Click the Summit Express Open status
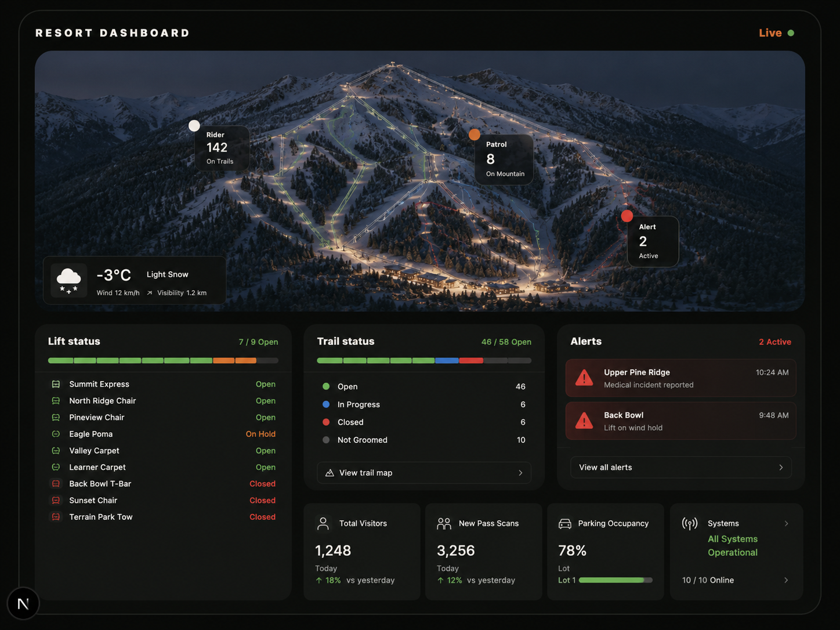The image size is (840, 630). (x=266, y=384)
